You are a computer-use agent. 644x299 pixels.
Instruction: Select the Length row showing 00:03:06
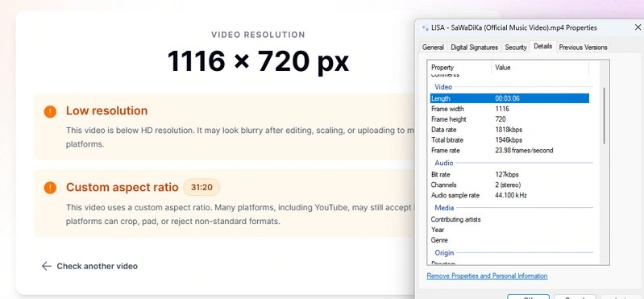click(x=509, y=98)
